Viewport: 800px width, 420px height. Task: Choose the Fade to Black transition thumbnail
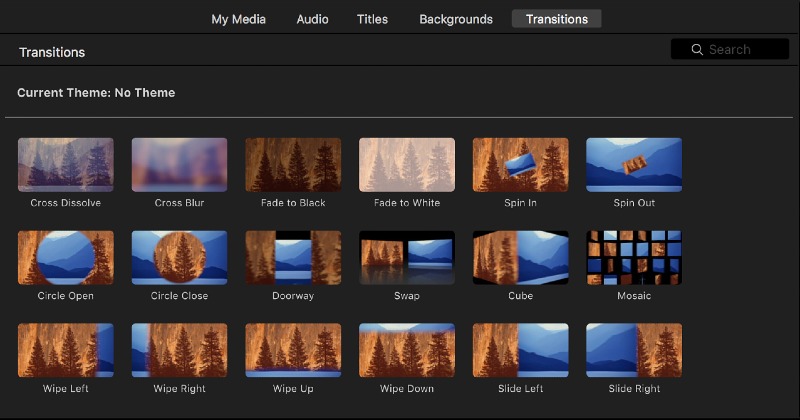[293, 165]
